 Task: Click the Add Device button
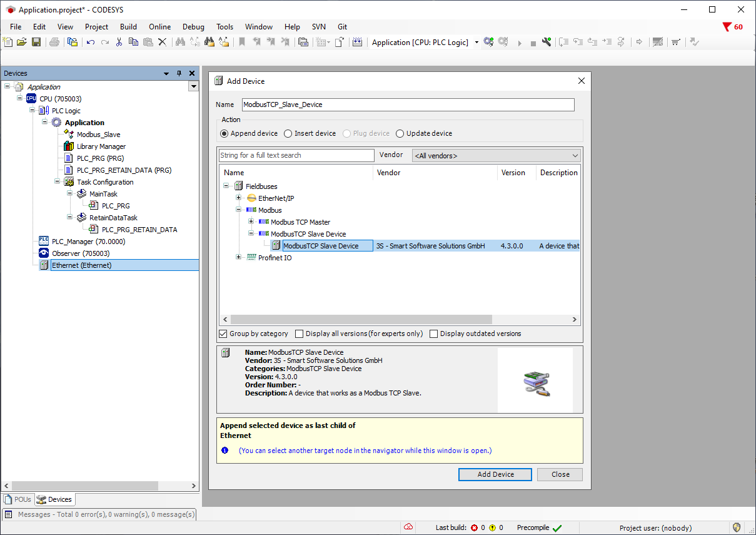click(x=495, y=474)
